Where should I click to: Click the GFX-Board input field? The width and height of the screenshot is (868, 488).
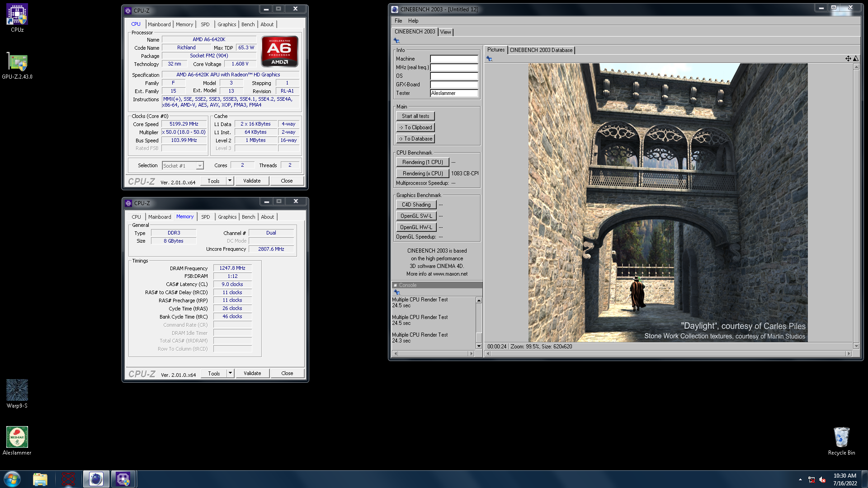coord(454,84)
